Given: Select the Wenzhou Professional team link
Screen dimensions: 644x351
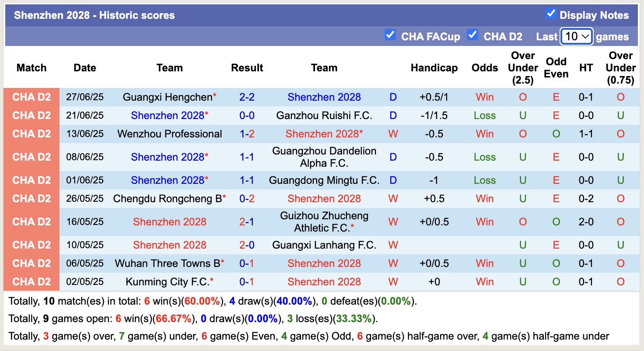Looking at the screenshot, I should coord(170,134).
